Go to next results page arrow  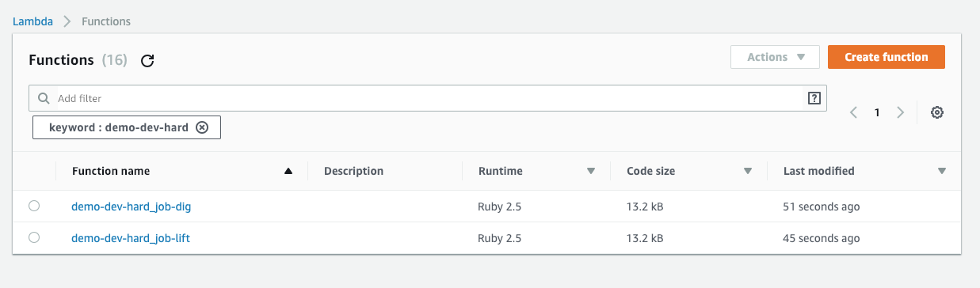pyautogui.click(x=900, y=112)
